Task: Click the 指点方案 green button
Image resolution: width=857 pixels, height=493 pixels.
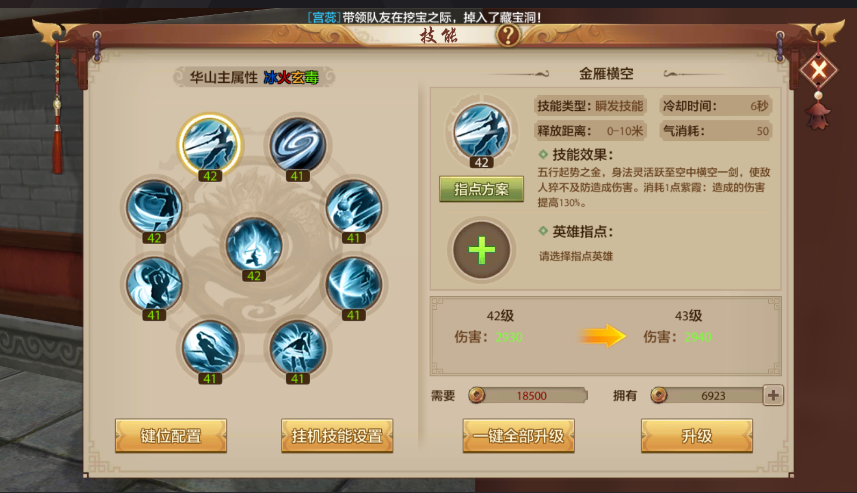Action: coord(482,189)
